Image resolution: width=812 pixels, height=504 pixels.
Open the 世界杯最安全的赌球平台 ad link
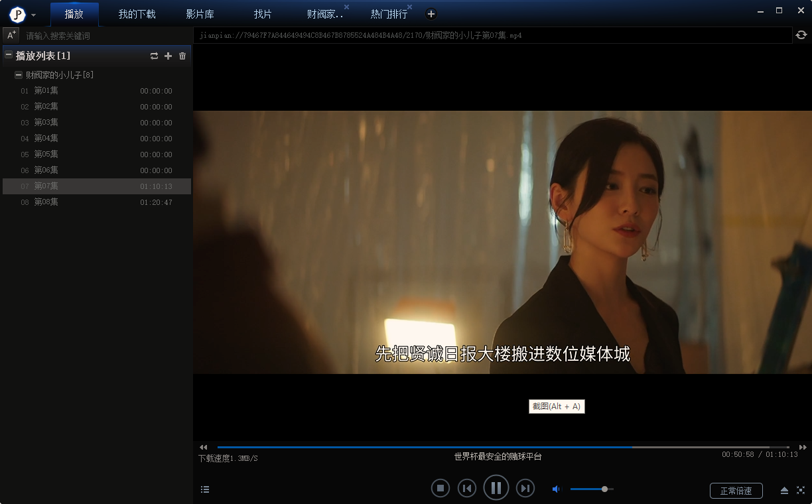(498, 457)
